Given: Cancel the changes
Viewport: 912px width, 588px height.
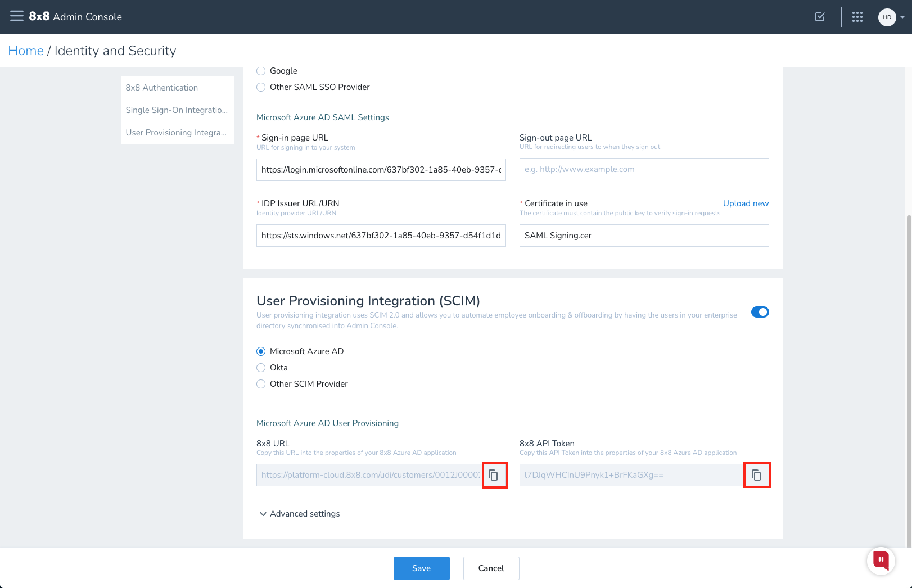Looking at the screenshot, I should [x=491, y=568].
